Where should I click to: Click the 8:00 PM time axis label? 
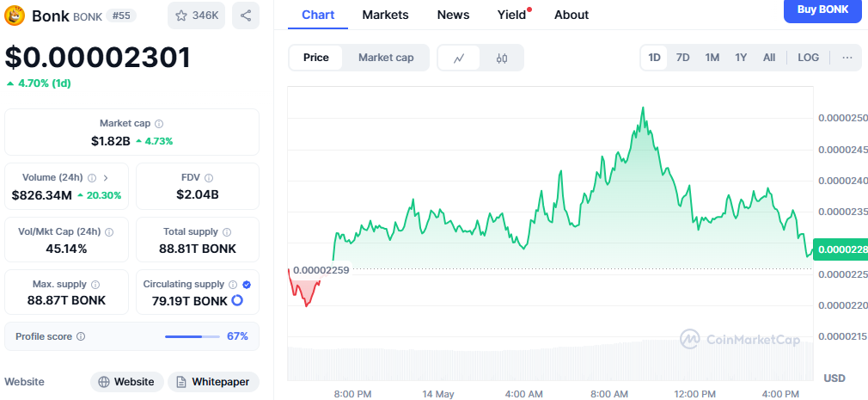352,394
